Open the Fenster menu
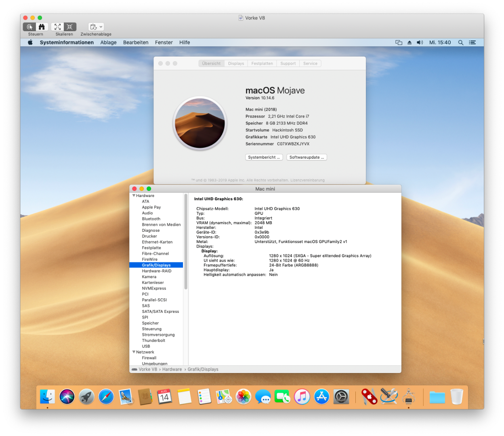The image size is (504, 436). [164, 42]
